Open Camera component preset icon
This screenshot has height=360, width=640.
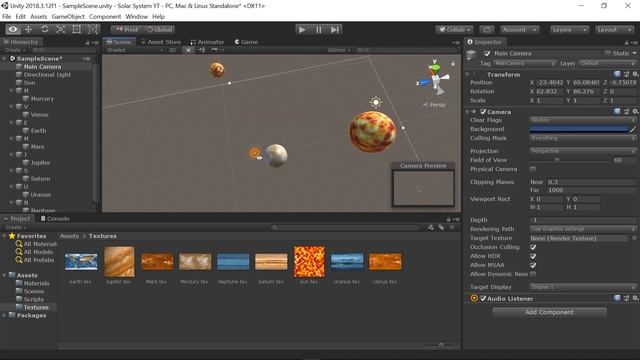pyautogui.click(x=627, y=111)
